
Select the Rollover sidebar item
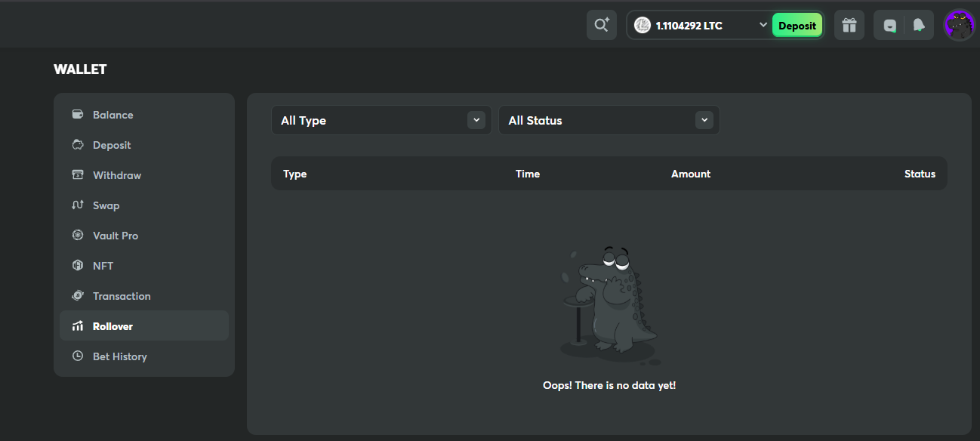tap(144, 325)
